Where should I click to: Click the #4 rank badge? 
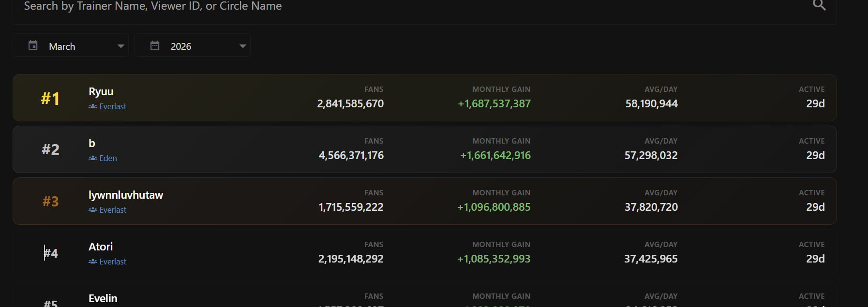51,253
